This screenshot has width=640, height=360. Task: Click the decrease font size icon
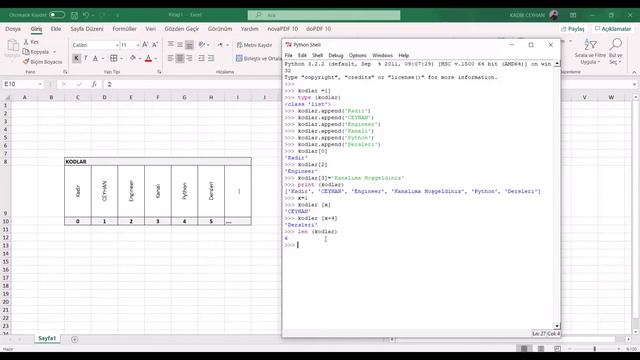coord(155,45)
